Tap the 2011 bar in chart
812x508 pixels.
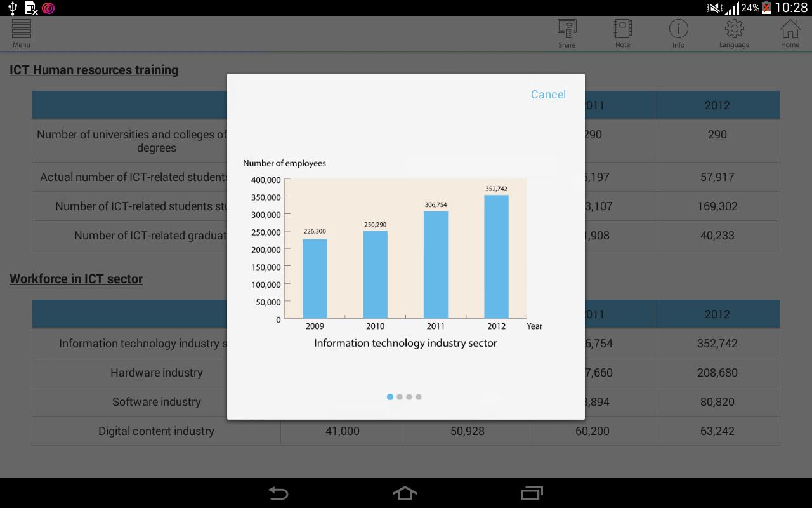click(436, 264)
